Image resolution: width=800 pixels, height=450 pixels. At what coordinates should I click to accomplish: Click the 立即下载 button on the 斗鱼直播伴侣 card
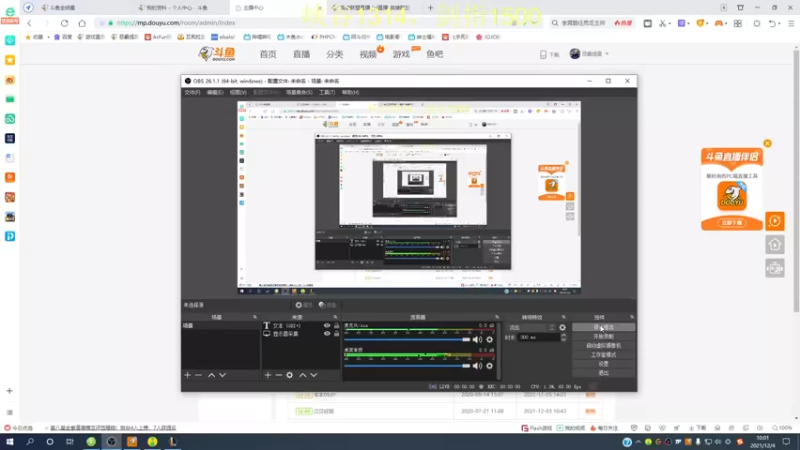point(732,223)
